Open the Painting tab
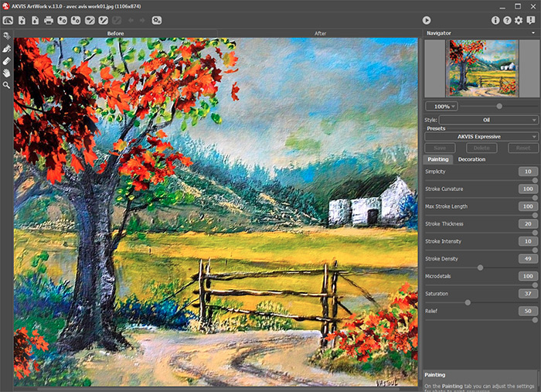The image size is (541, 392). tap(438, 159)
